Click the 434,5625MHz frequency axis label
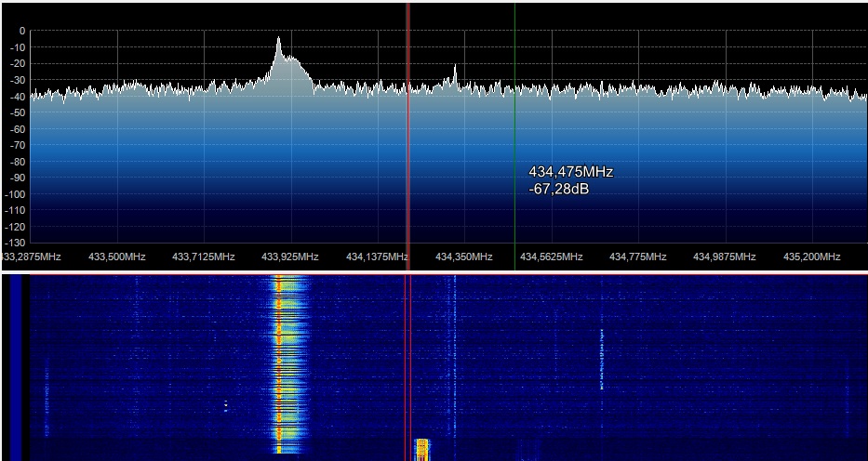 coord(551,257)
